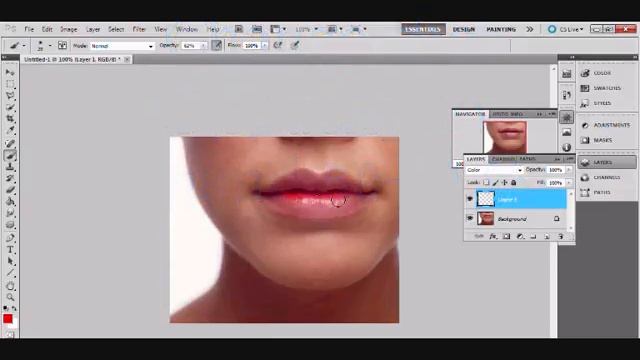Delete layer trash icon
The image size is (640, 360).
pos(561,236)
